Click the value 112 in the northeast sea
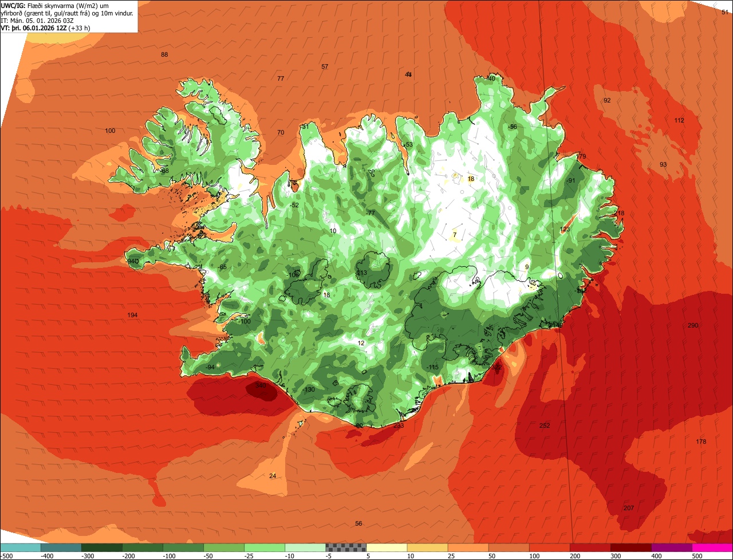The height and width of the screenshot is (560, 733). [x=679, y=120]
